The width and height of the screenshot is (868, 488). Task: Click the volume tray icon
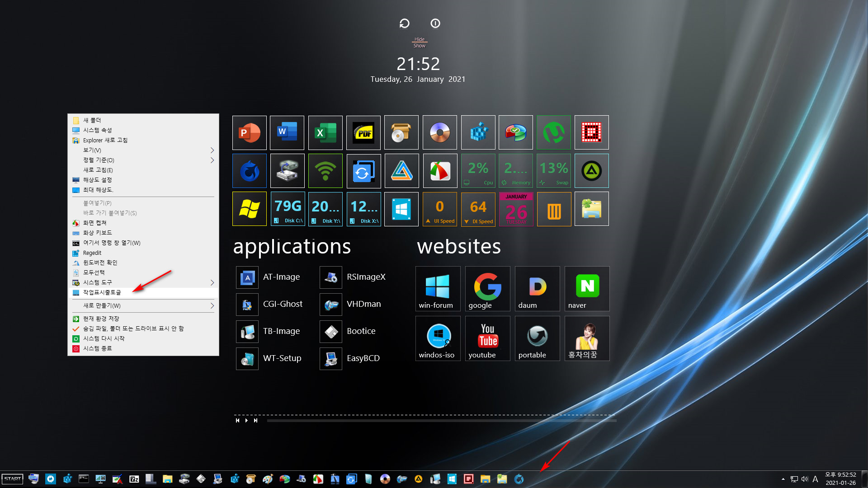(805, 479)
